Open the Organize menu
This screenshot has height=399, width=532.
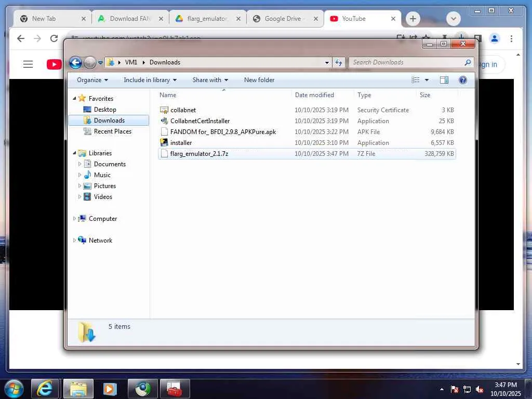tap(92, 80)
